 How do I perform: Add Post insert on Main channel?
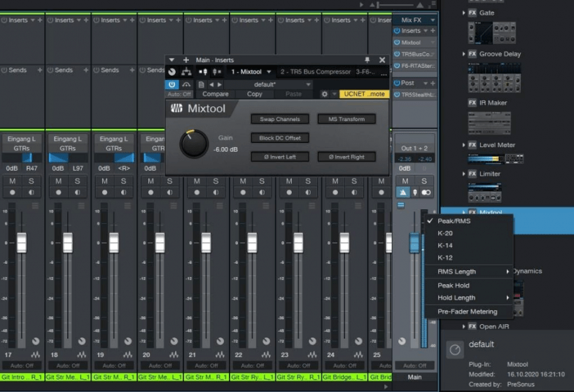433,83
